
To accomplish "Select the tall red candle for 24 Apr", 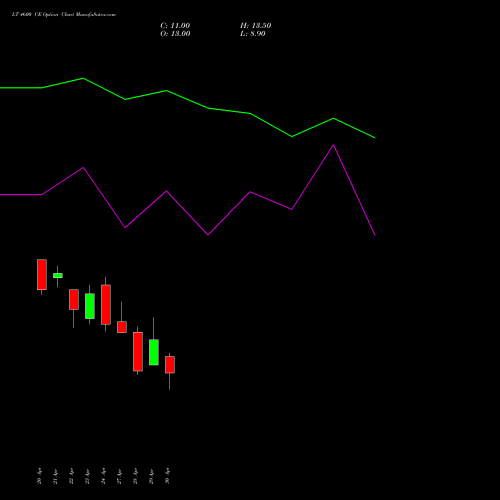I will tap(106, 304).
